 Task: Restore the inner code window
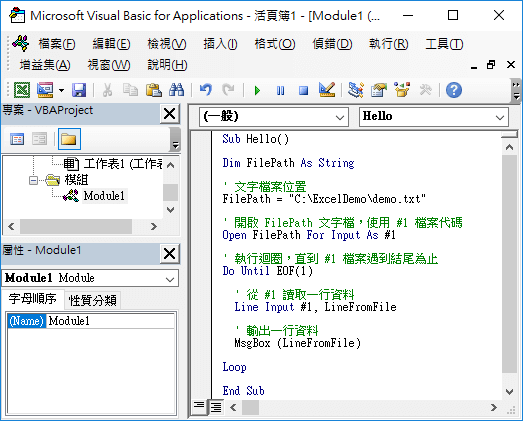(491, 64)
